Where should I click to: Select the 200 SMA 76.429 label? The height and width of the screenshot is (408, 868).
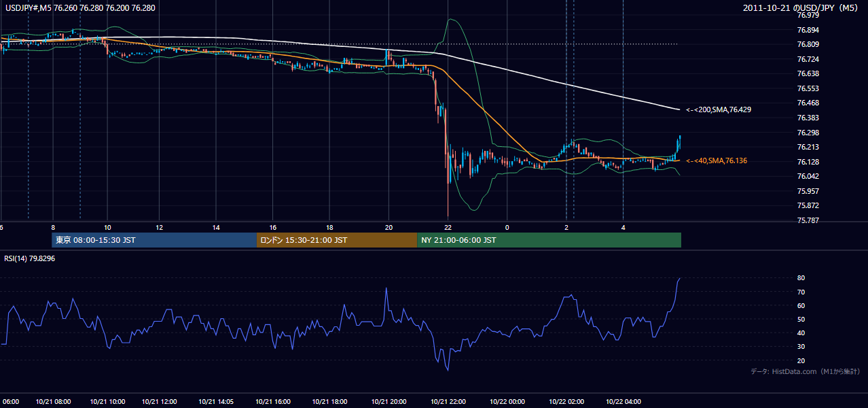pyautogui.click(x=719, y=109)
